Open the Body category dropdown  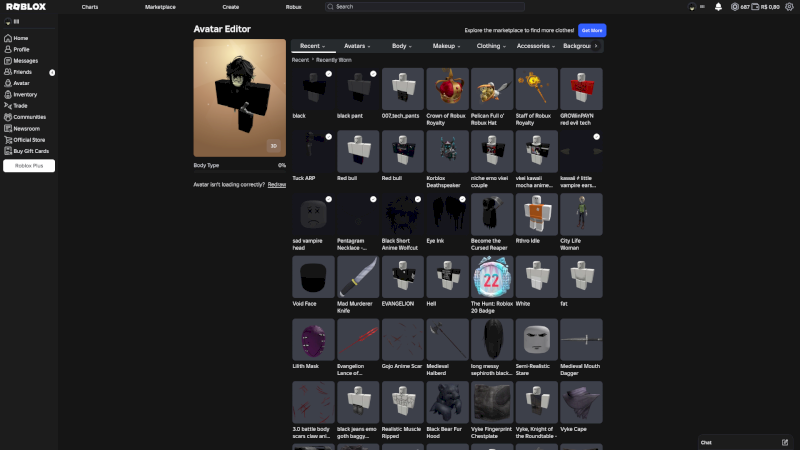click(x=402, y=46)
